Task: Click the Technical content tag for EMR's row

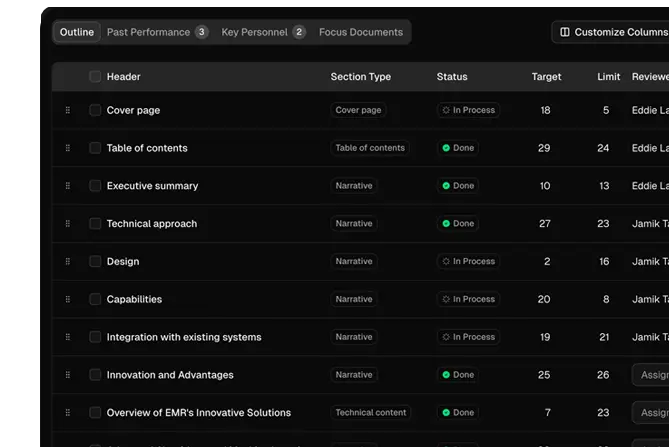Action: tap(371, 413)
